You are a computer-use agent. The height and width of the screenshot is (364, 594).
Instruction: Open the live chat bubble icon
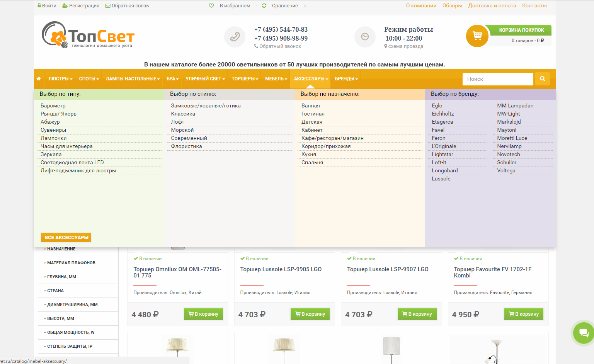[584, 333]
